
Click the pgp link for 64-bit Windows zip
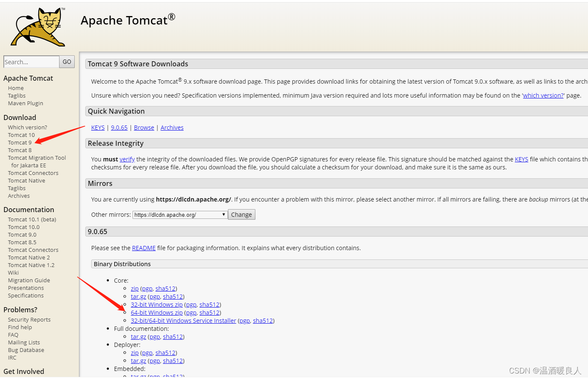(191, 313)
